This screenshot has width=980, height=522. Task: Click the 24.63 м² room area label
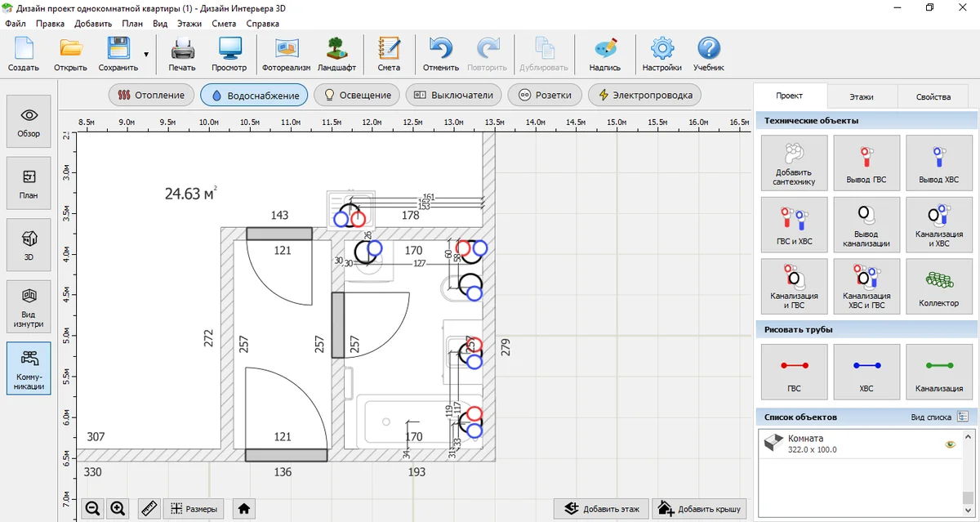pyautogui.click(x=191, y=194)
